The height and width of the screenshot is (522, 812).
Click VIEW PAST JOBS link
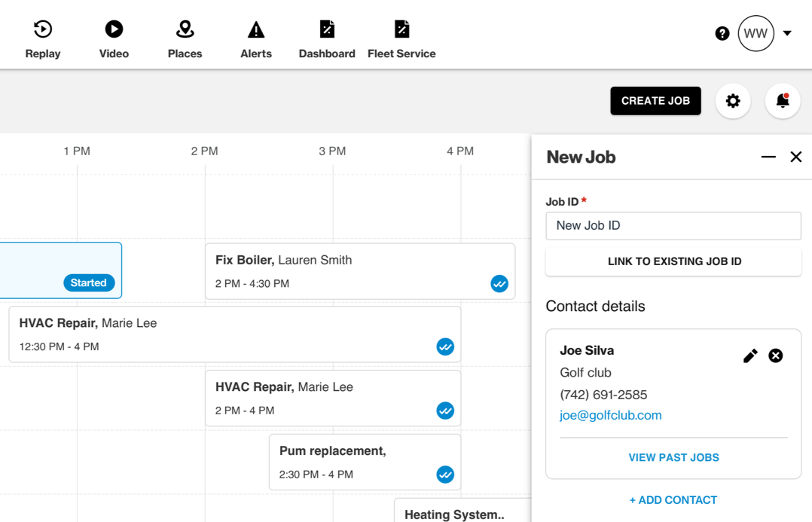pyautogui.click(x=673, y=458)
